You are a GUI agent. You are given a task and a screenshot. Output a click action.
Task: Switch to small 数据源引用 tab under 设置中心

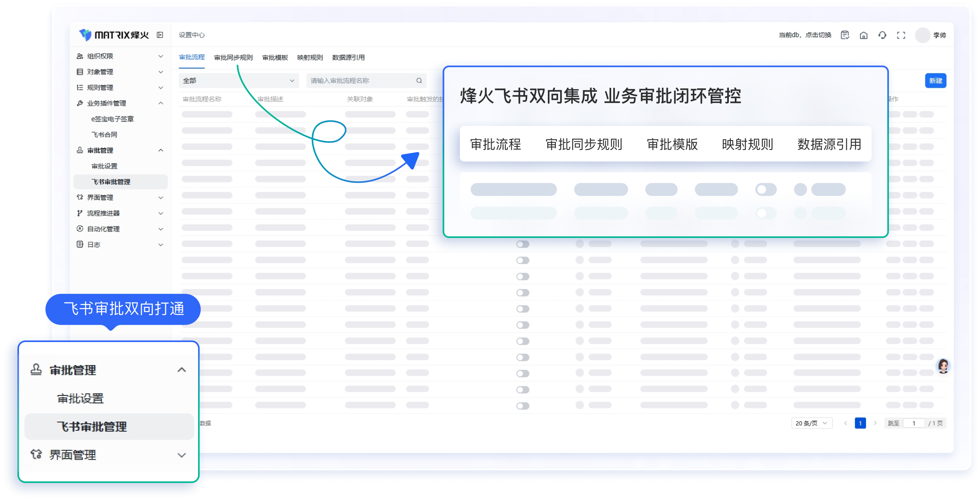pyautogui.click(x=348, y=57)
